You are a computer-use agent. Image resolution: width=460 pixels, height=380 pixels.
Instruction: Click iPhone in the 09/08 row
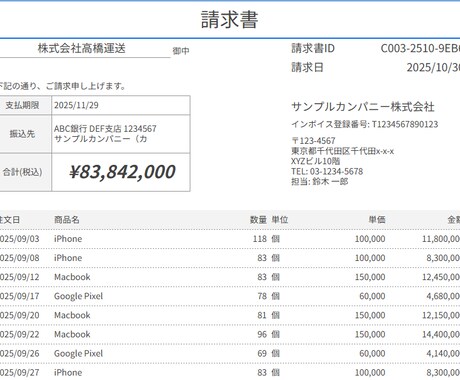(68, 258)
